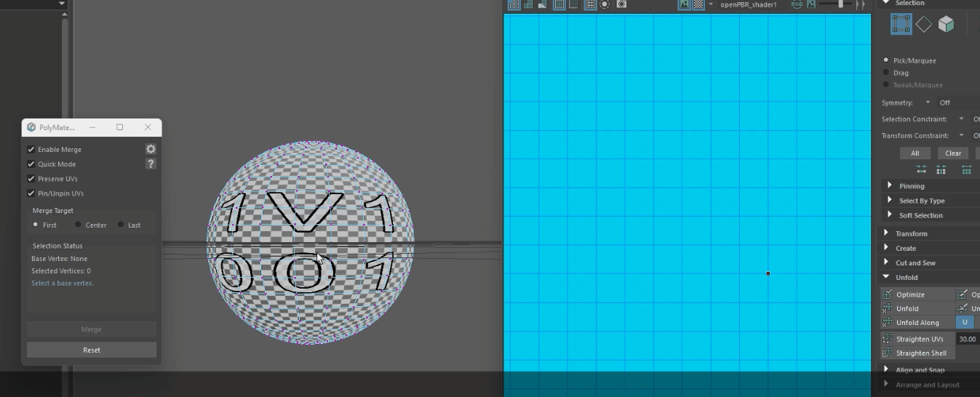Viewport: 980px width, 397px height.
Task: Toggle the checker map icon
Action: click(x=698, y=4)
